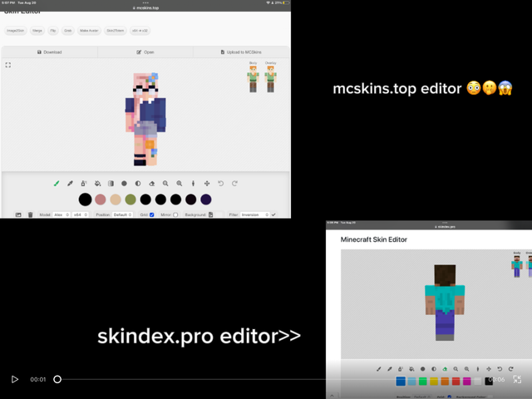Toggle the Grid checkbox
The height and width of the screenshot is (399, 532).
[151, 214]
